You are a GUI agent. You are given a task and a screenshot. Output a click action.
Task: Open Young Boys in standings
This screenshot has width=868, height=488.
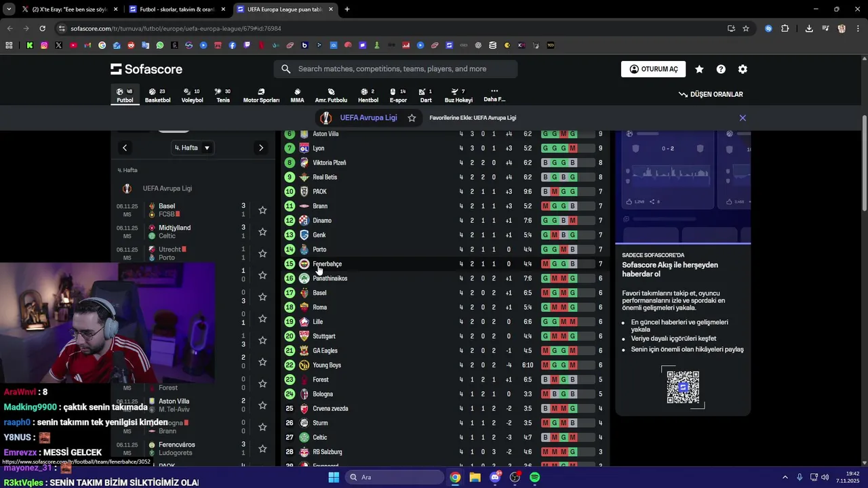pyautogui.click(x=326, y=365)
